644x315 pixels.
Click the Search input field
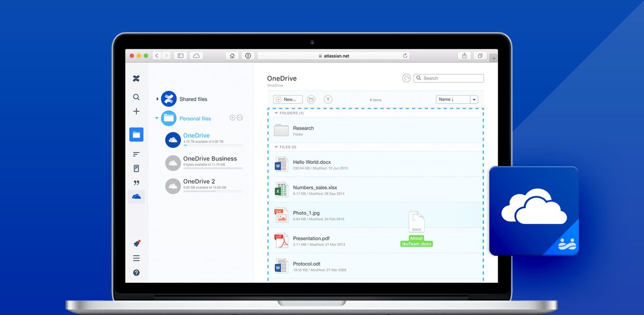point(449,78)
